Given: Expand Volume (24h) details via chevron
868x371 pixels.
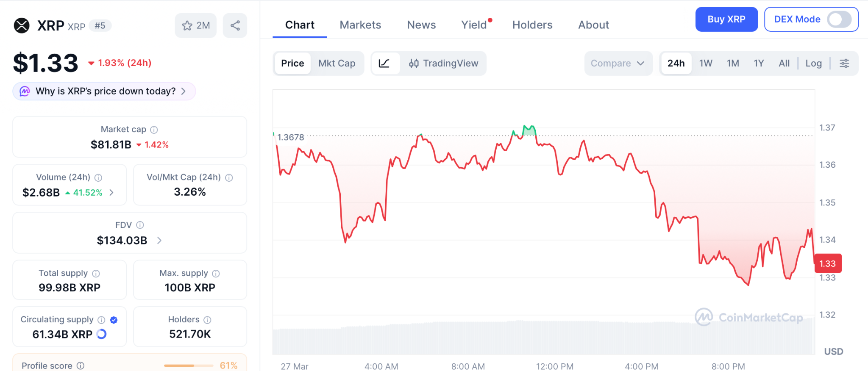Looking at the screenshot, I should click(x=111, y=192).
